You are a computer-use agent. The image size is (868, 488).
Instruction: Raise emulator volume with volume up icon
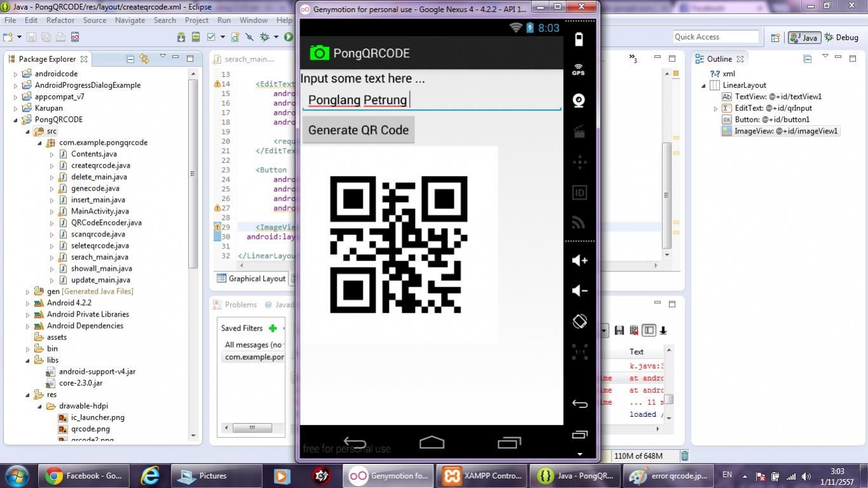[x=580, y=261]
